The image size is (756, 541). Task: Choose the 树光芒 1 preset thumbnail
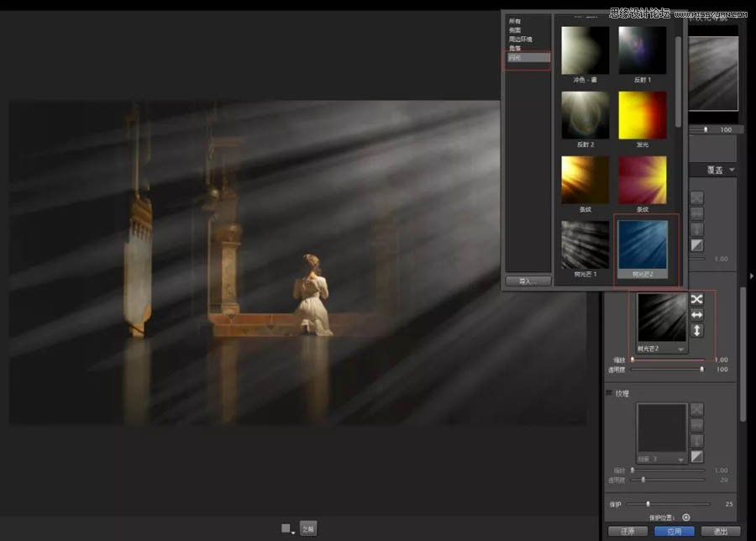tap(585, 245)
